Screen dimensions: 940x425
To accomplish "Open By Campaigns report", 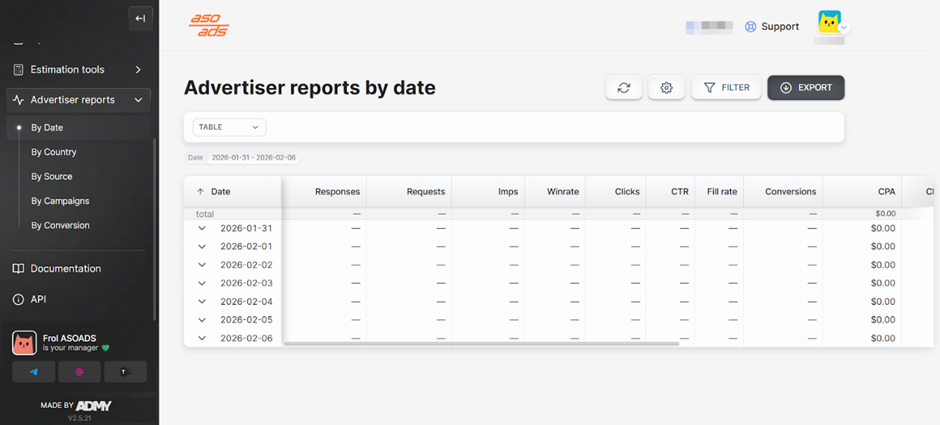I will 60,201.
